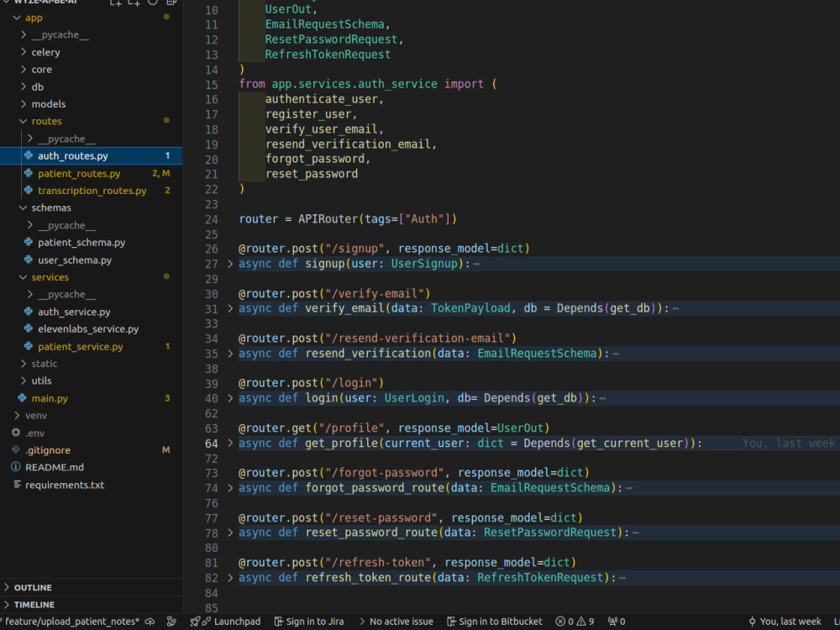This screenshot has height=630, width=840.
Task: Click 'authenticate_user' import on line 16
Action: (322, 99)
